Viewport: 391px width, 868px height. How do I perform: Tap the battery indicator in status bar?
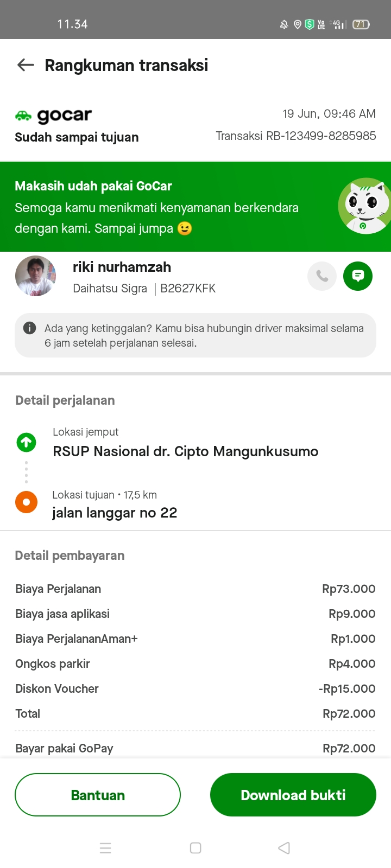coord(361,24)
